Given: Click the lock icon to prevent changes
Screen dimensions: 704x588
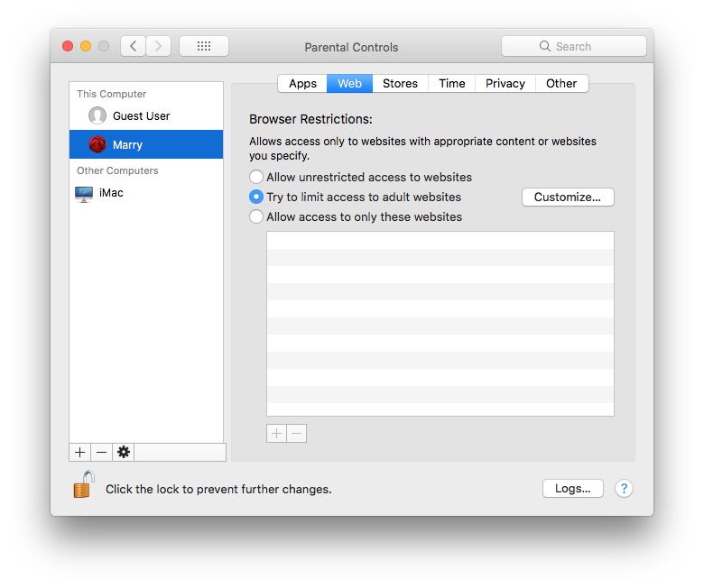Looking at the screenshot, I should click(83, 486).
